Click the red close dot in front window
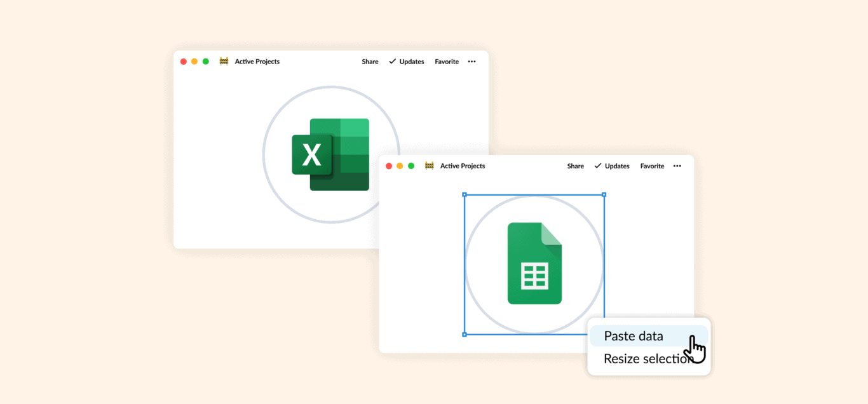This screenshot has width=868, height=404. 388,166
